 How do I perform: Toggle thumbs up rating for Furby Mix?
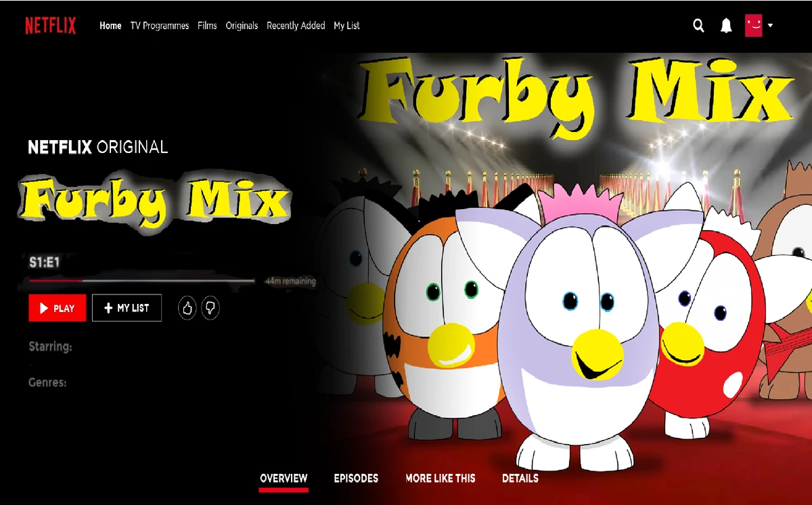coord(187,308)
